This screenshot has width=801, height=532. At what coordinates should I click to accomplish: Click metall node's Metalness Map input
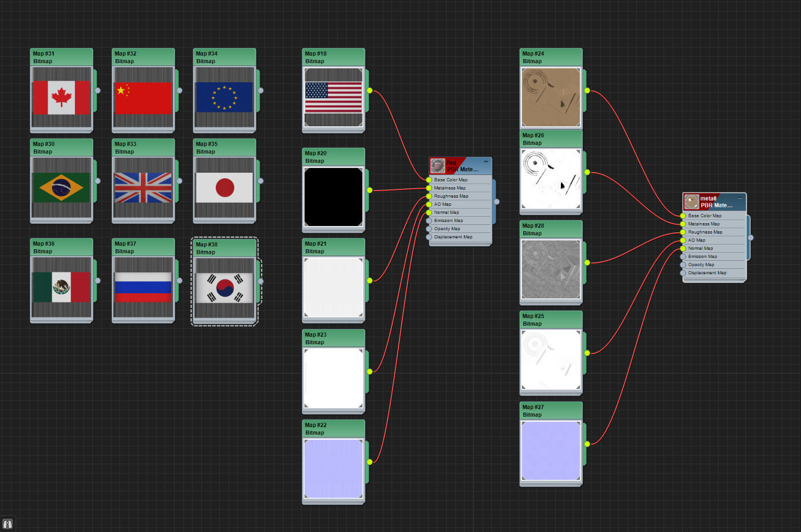(x=683, y=224)
